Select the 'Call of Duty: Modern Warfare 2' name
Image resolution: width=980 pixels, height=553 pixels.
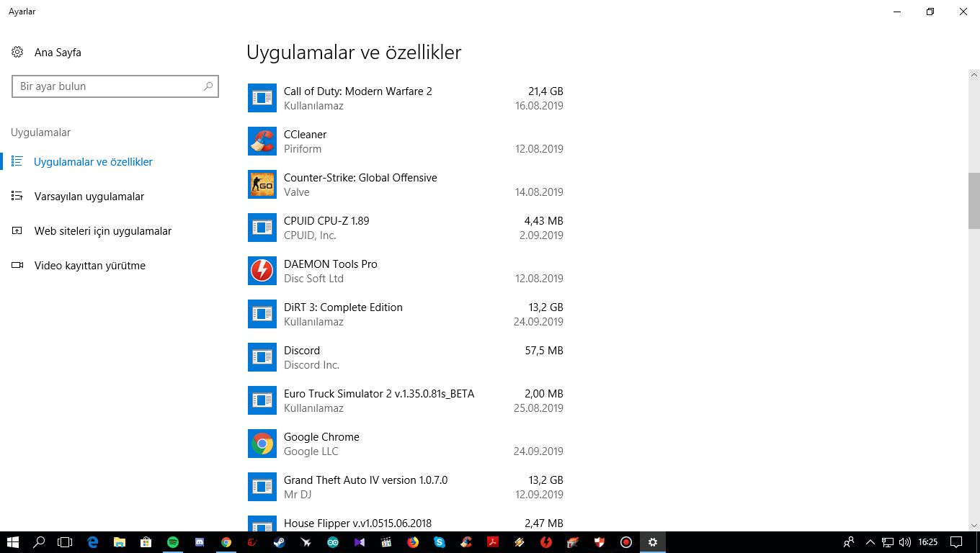tap(358, 91)
